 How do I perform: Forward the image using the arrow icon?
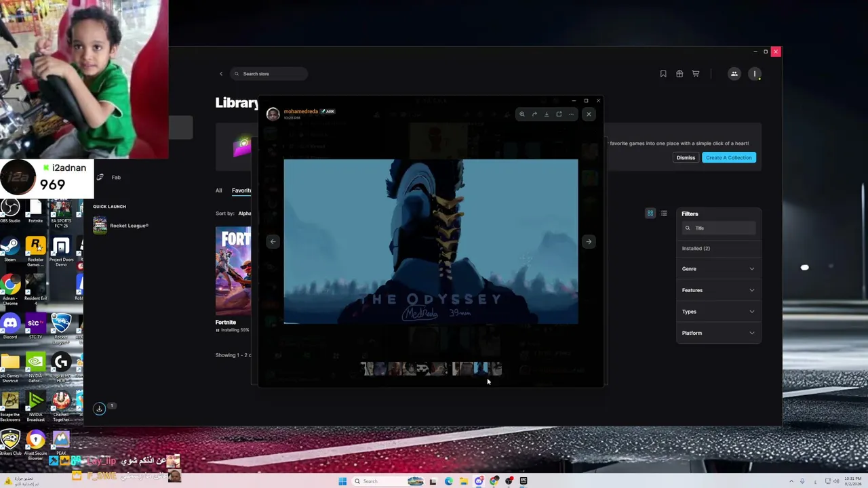click(534, 114)
